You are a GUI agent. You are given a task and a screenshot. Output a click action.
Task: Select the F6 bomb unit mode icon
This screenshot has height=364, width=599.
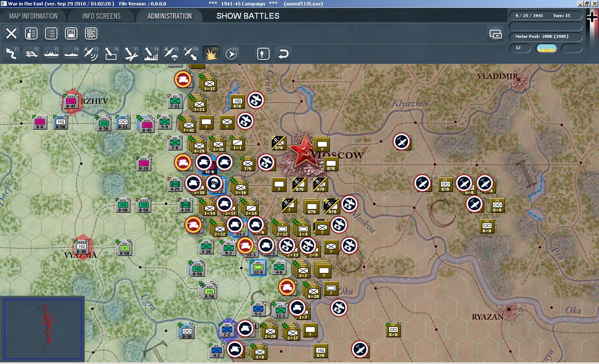[x=111, y=54]
